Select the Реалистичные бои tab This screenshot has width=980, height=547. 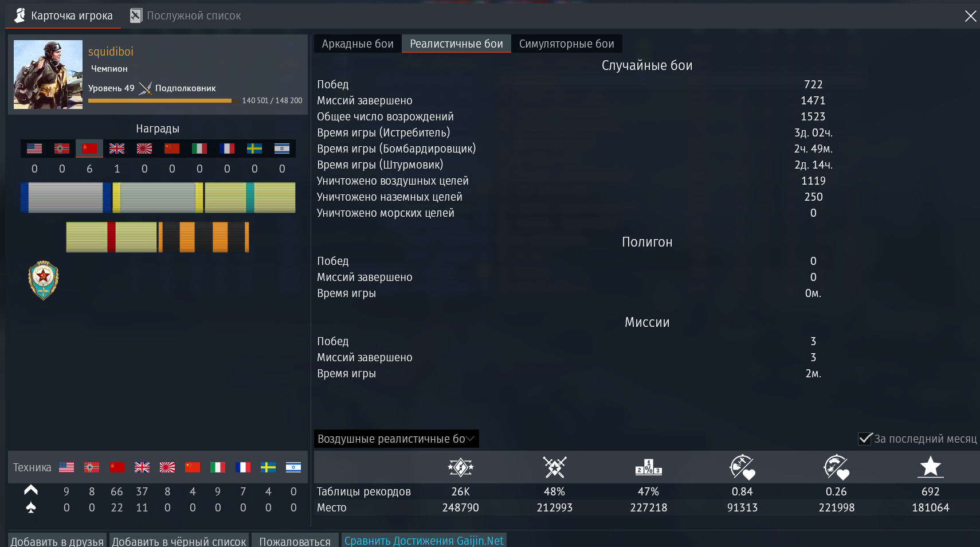(456, 44)
